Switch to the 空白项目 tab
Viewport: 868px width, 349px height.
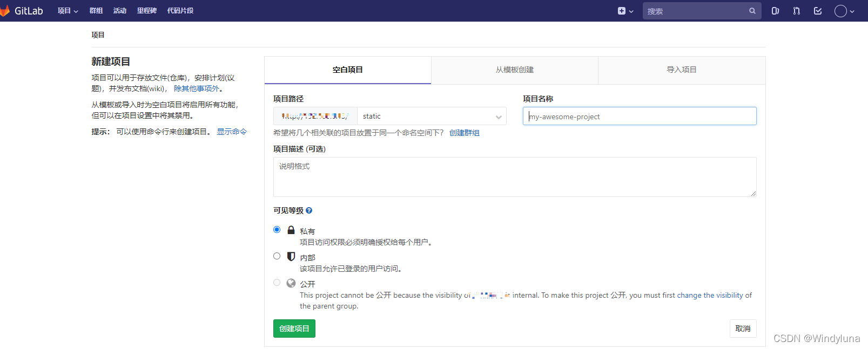click(348, 70)
